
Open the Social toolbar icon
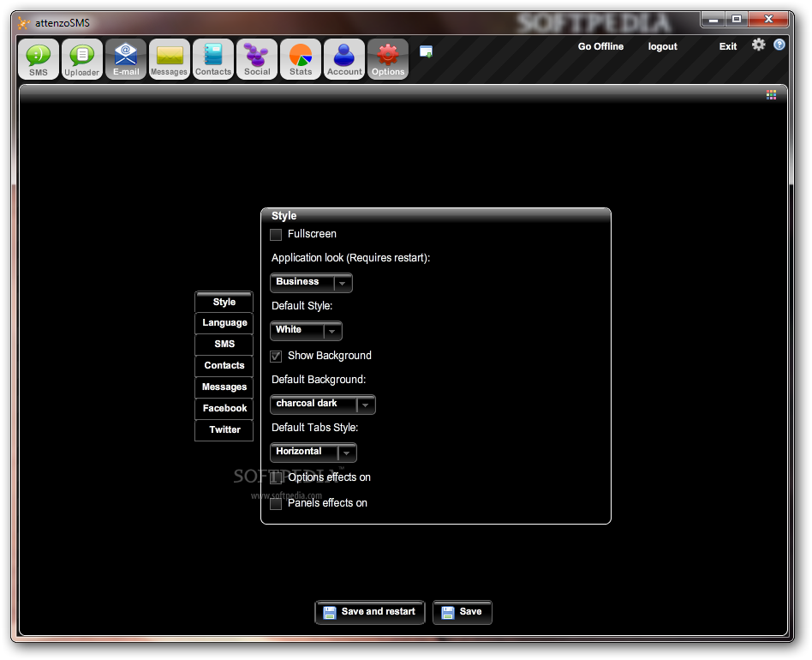[257, 59]
